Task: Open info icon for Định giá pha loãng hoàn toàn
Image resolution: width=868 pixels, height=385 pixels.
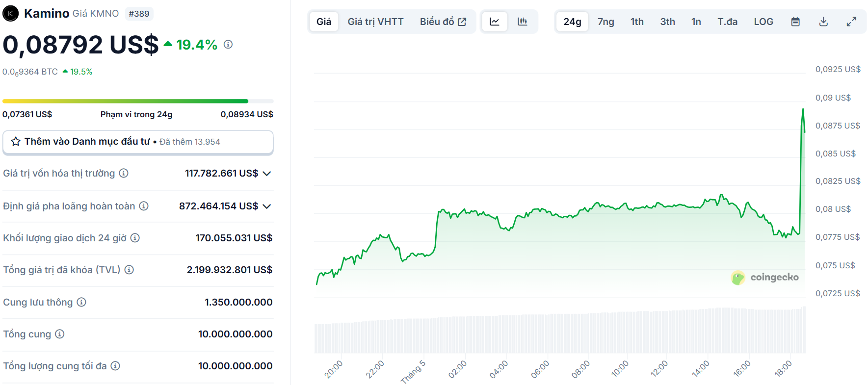Action: click(x=144, y=206)
